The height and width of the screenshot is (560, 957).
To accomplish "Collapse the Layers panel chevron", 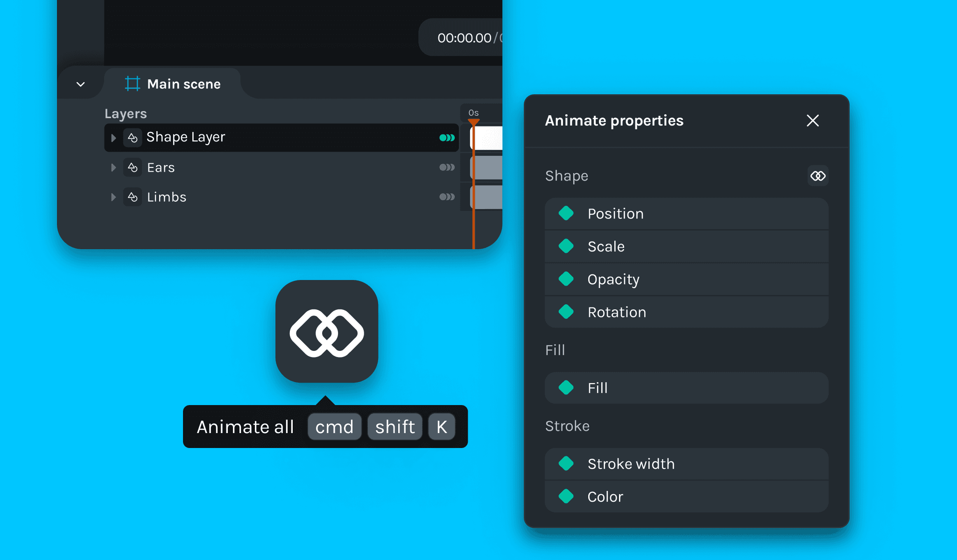I will 80,83.
